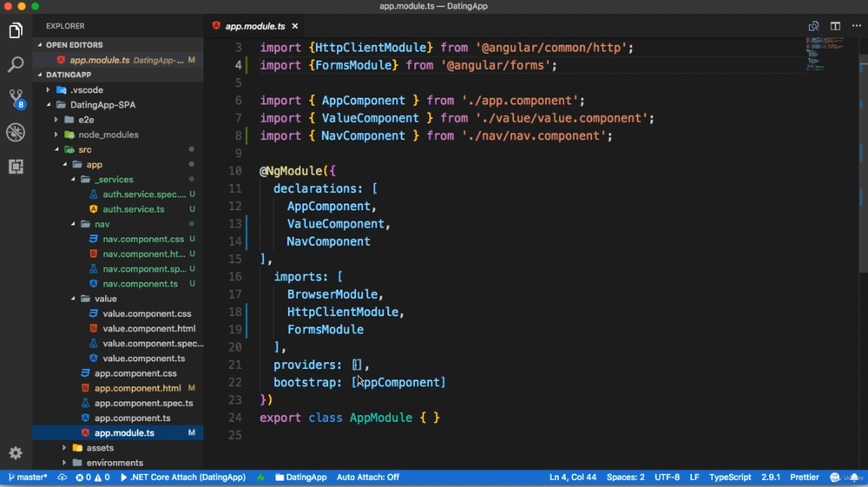Toggle Auto Attach: Off in status bar
This screenshot has width=868, height=487.
coord(367,477)
